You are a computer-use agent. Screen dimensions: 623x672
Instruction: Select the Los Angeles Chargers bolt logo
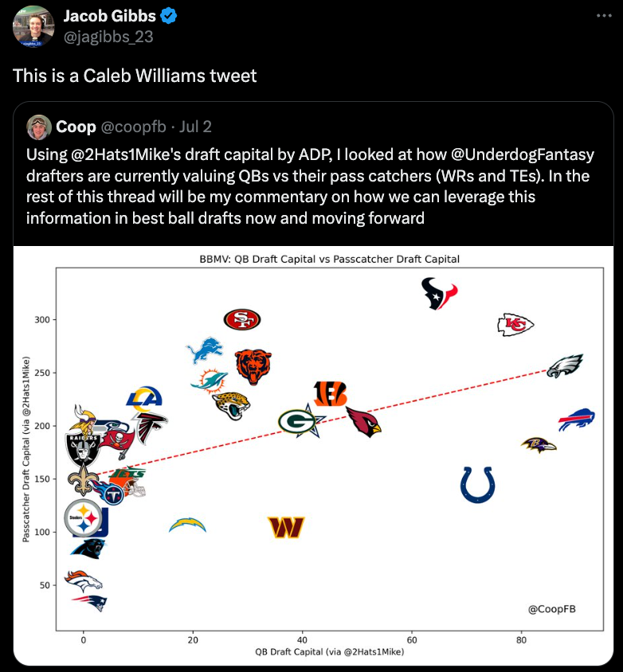pos(187,525)
